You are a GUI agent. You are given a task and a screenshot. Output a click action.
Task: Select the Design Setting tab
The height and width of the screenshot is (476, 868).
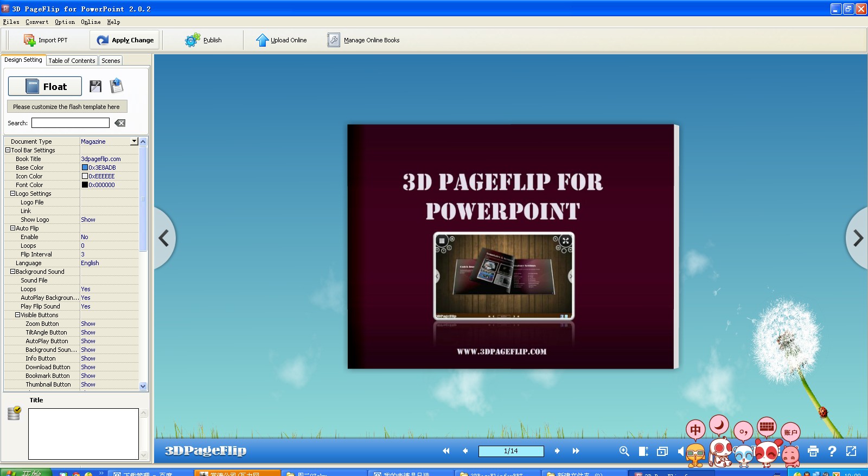tap(23, 60)
